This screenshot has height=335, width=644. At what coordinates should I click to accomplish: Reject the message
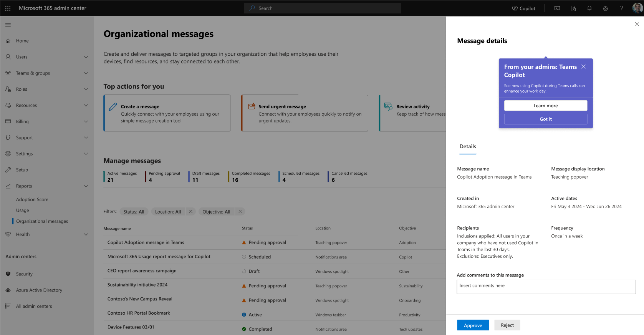(x=507, y=325)
